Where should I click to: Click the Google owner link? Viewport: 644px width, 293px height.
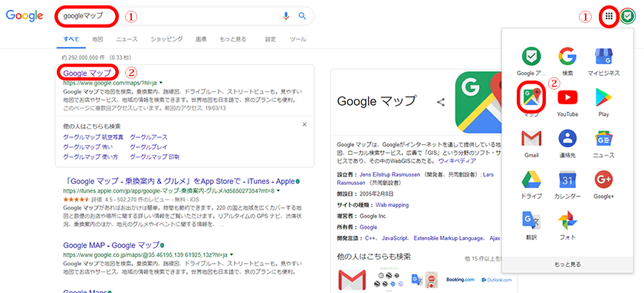(369, 227)
